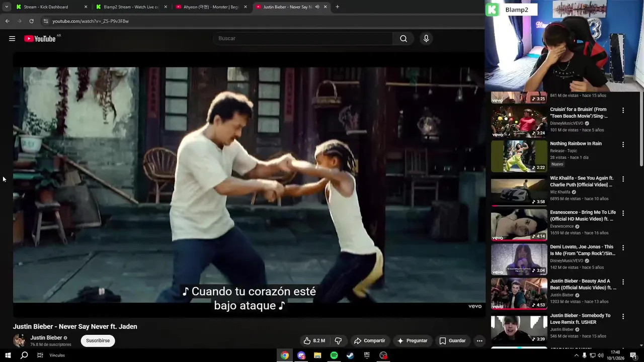The width and height of the screenshot is (644, 362).
Task: Open options menu for Cruisin' for a Bruisin'
Action: coord(623,110)
